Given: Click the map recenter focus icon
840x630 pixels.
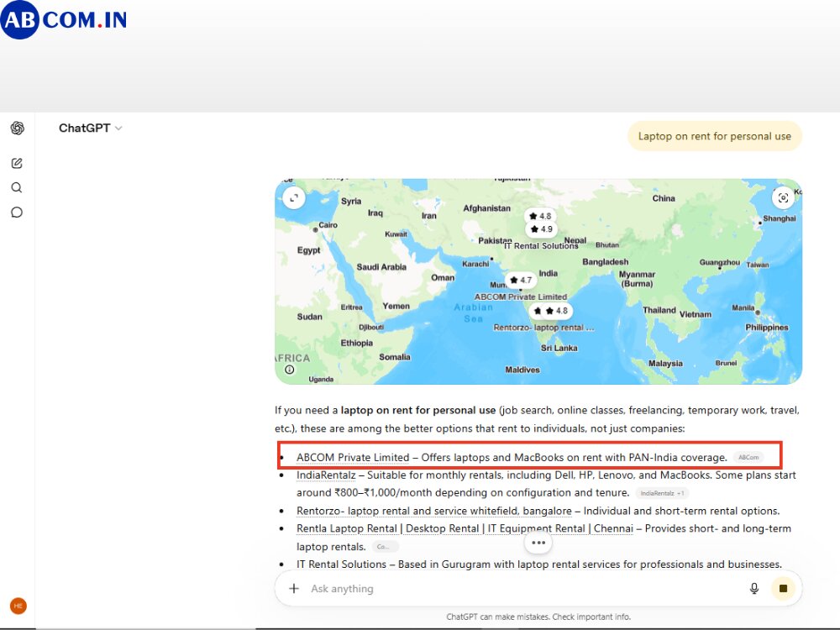Looking at the screenshot, I should pos(783,197).
